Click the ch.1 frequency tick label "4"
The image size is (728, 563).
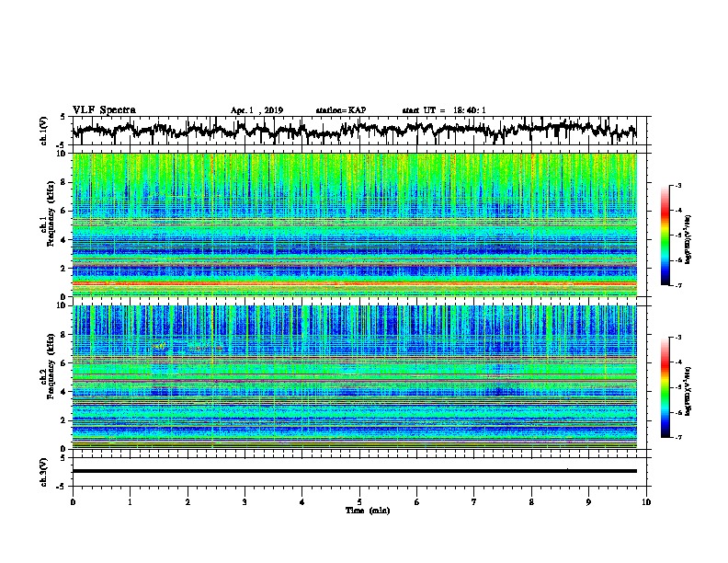tap(64, 239)
